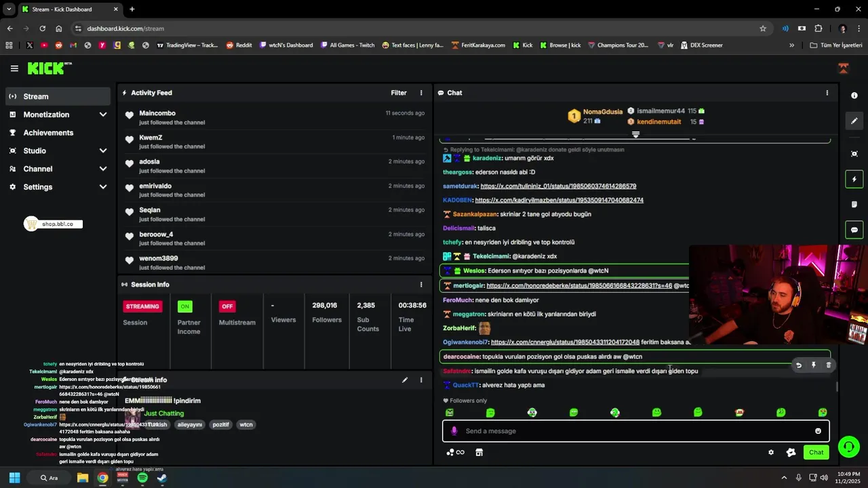Open the All Games - Twitch bookmark

pyautogui.click(x=347, y=45)
